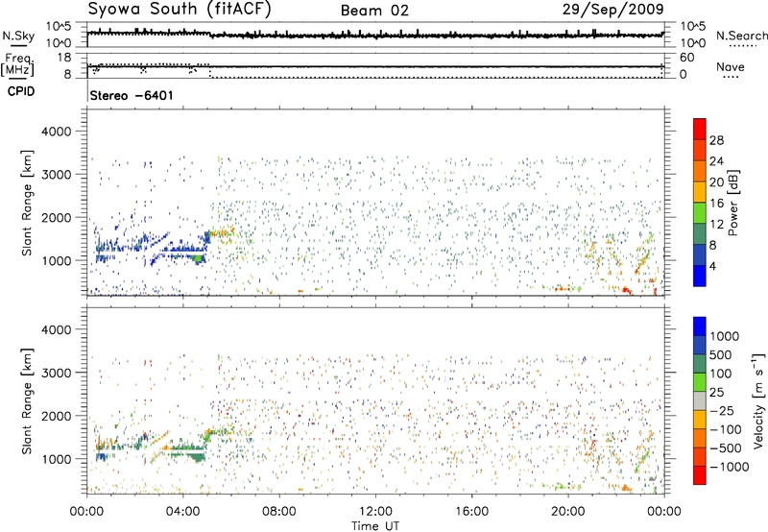The height and width of the screenshot is (532, 768).
Task: Click the "Time UT" axis title
Action: tap(375, 526)
